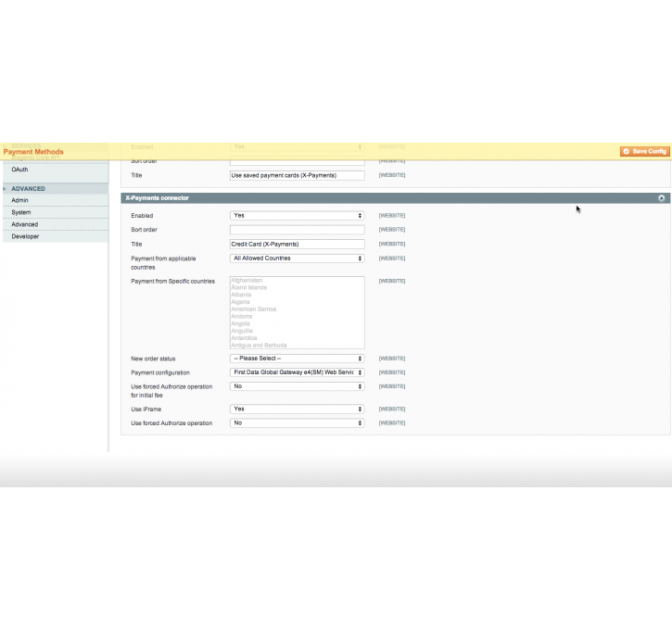Open the X-Payments connector Enabled dropdown

[297, 216]
